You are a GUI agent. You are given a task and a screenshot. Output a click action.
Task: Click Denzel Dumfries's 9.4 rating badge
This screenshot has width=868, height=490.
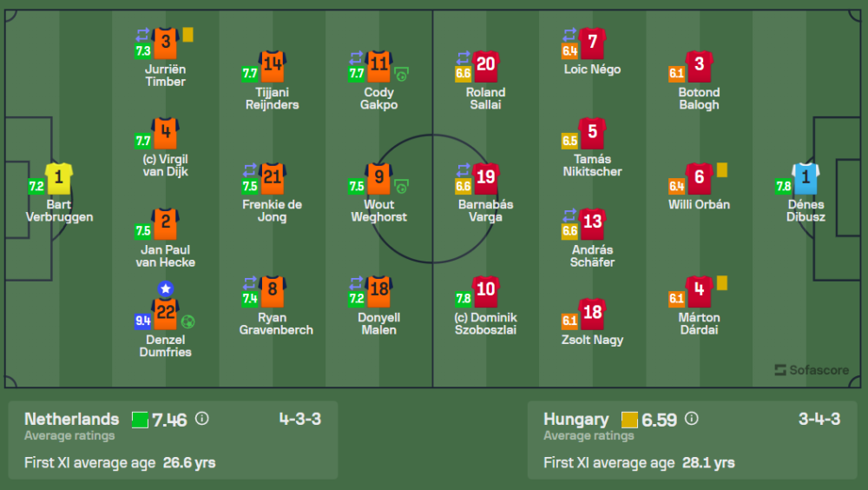[x=142, y=321]
